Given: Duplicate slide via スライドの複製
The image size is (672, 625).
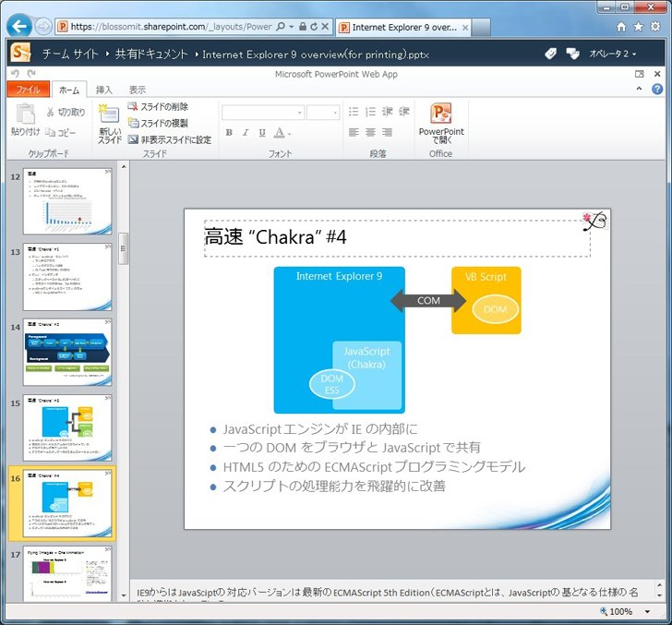Looking at the screenshot, I should pyautogui.click(x=158, y=124).
